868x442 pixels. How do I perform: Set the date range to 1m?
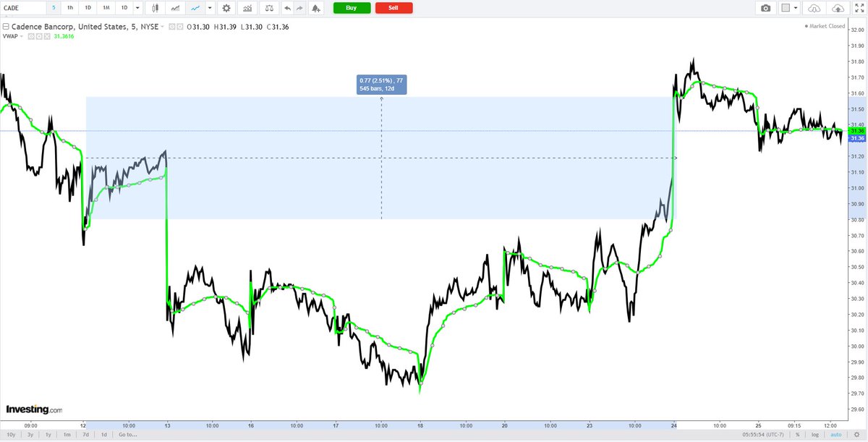click(67, 434)
